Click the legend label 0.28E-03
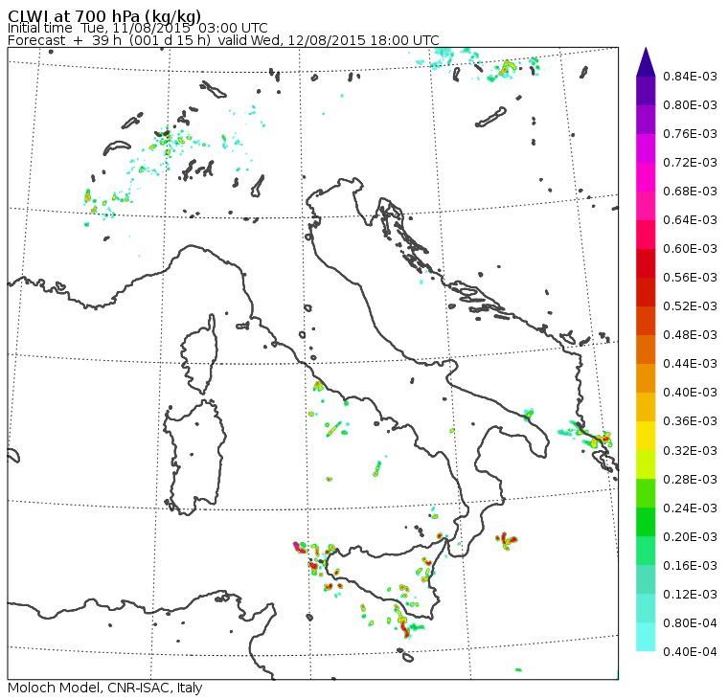The height and width of the screenshot is (700, 728). click(x=690, y=479)
